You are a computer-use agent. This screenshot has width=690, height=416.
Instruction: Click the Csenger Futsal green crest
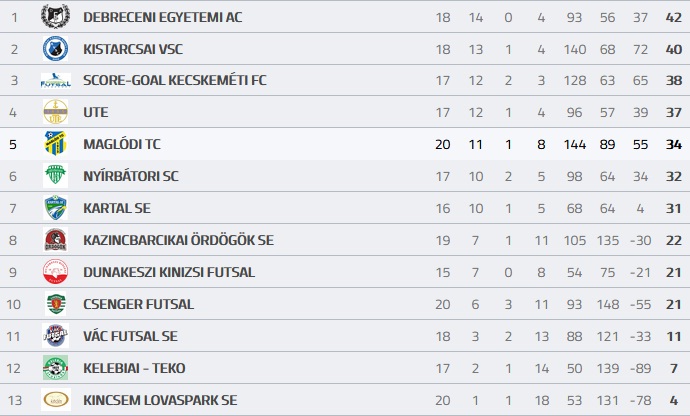(x=55, y=304)
